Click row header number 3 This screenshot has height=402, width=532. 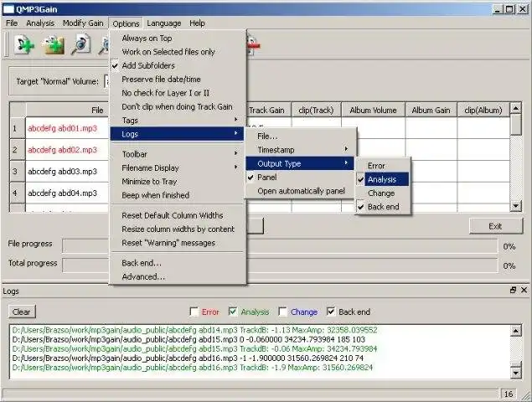17,172
